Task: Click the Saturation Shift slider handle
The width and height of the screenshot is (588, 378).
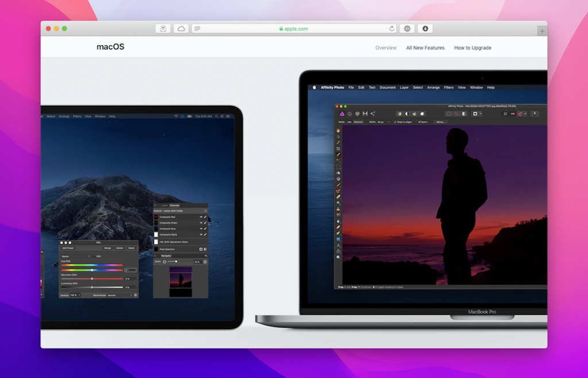Action: pos(92,279)
